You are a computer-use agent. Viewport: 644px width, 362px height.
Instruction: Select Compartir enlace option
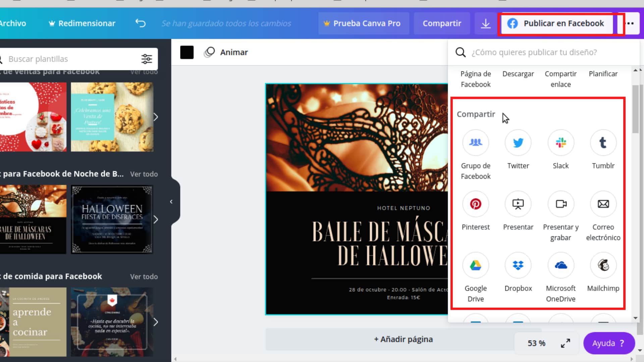pyautogui.click(x=561, y=79)
